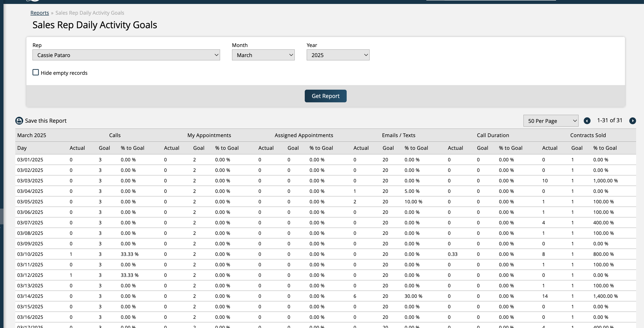This screenshot has width=644, height=328.
Task: Open the Year dropdown set to 2025
Action: tap(338, 55)
